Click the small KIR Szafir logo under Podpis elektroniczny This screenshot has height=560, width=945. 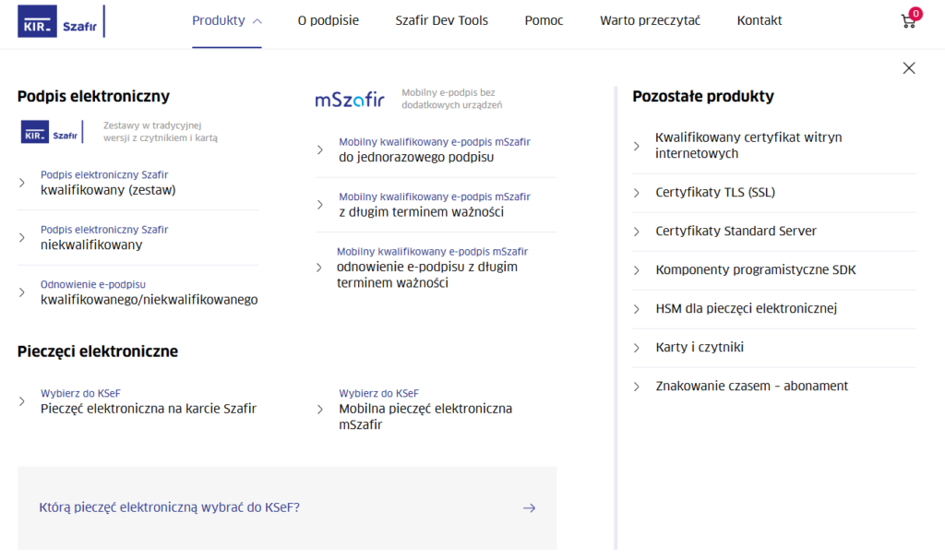pyautogui.click(x=52, y=131)
